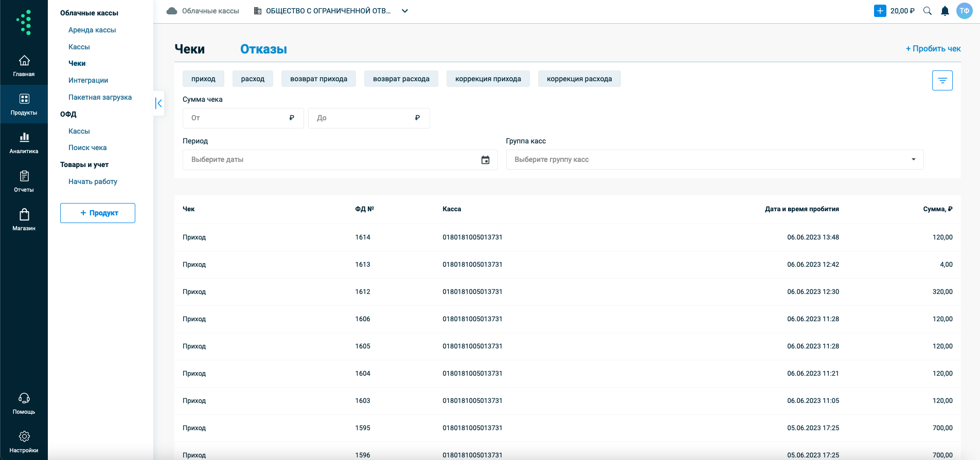Viewport: 980px width, 460px height.
Task: Click the cloud icon beside Облачные кассы
Action: pos(172,11)
